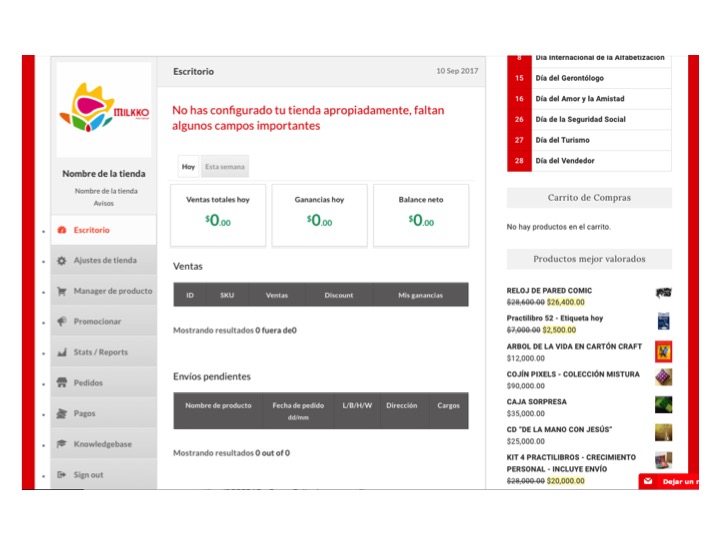Viewport: 720px width, 540px height.
Task: Click the exit icon beside Sign out
Action: click(x=62, y=475)
